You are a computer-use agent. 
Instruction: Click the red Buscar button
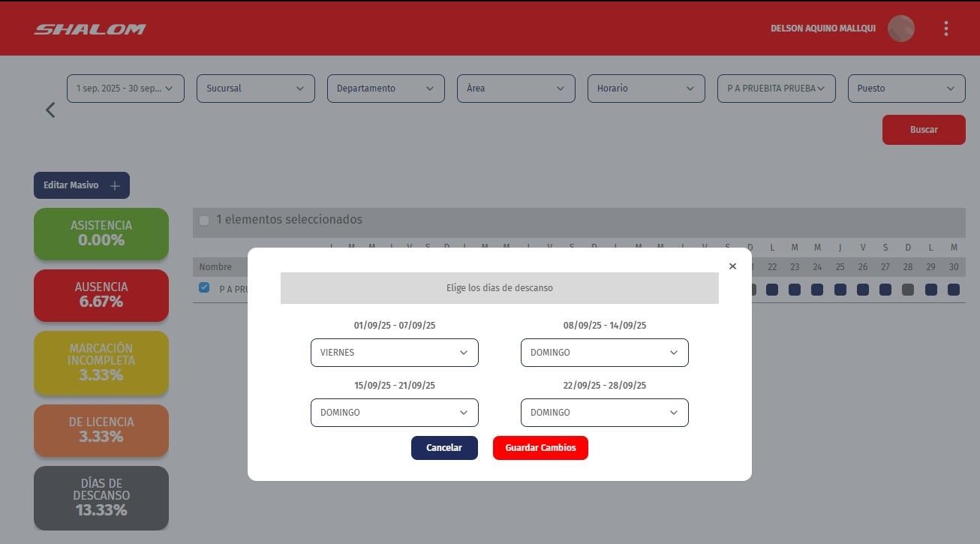(924, 130)
